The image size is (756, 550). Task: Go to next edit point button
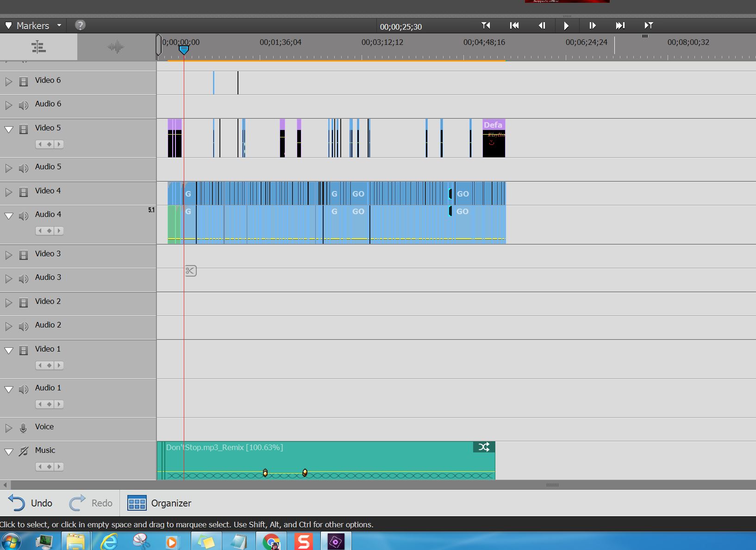649,25
